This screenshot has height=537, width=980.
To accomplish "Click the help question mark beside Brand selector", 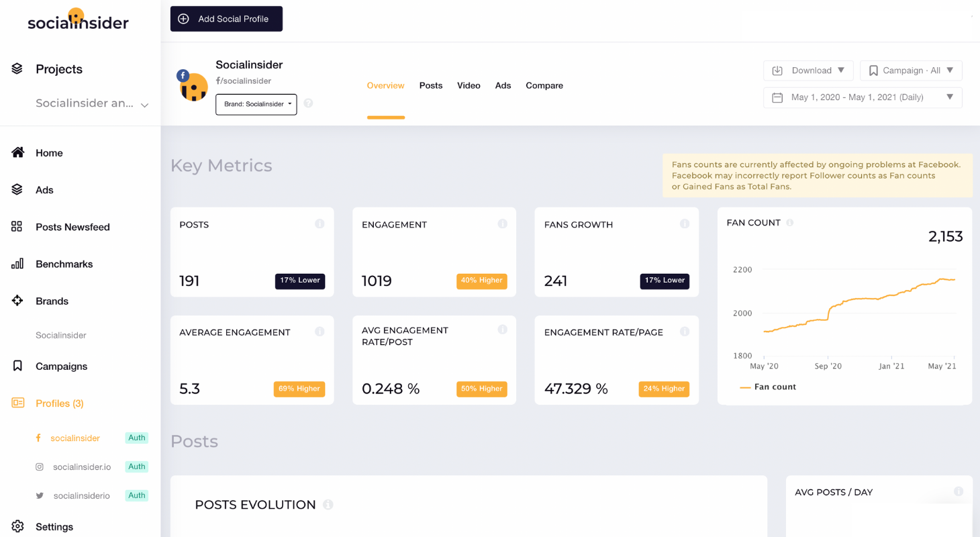I will click(308, 103).
